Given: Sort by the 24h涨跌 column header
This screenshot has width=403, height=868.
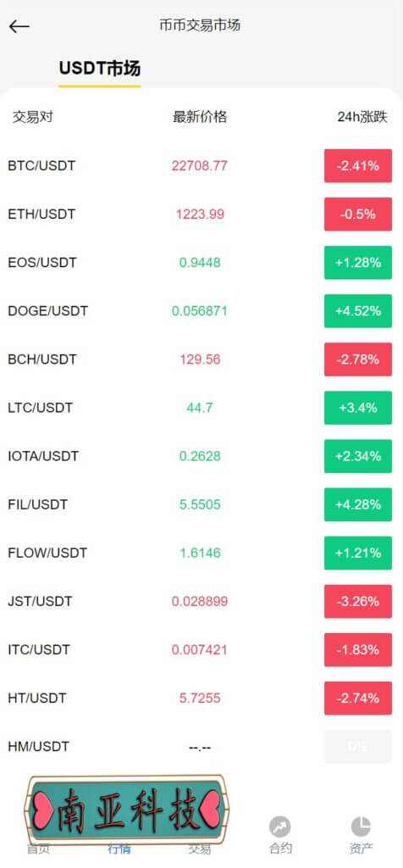Looking at the screenshot, I should [x=362, y=117].
